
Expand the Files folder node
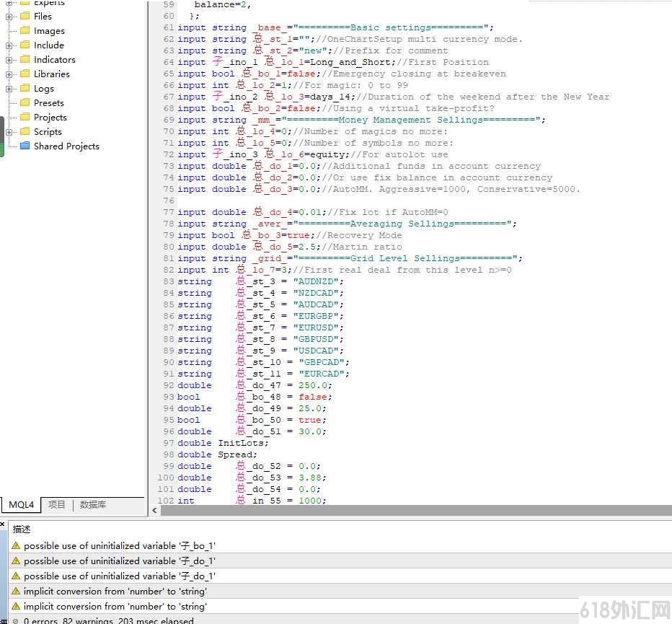tap(9, 17)
